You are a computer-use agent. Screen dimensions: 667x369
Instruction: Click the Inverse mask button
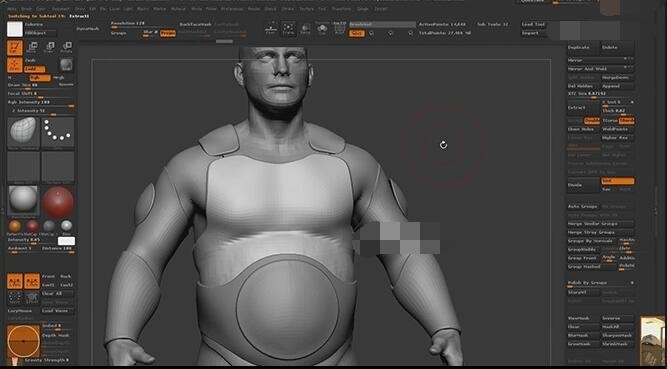pyautogui.click(x=618, y=318)
